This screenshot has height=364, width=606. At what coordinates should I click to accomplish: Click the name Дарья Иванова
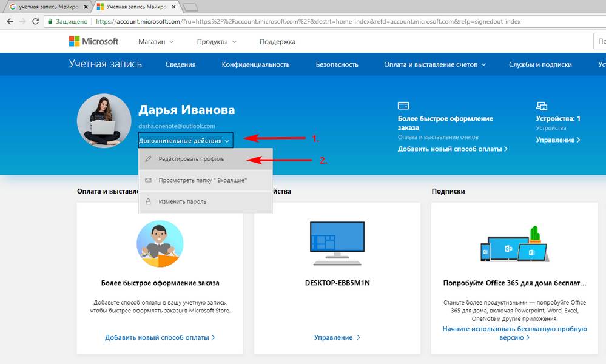click(x=187, y=110)
